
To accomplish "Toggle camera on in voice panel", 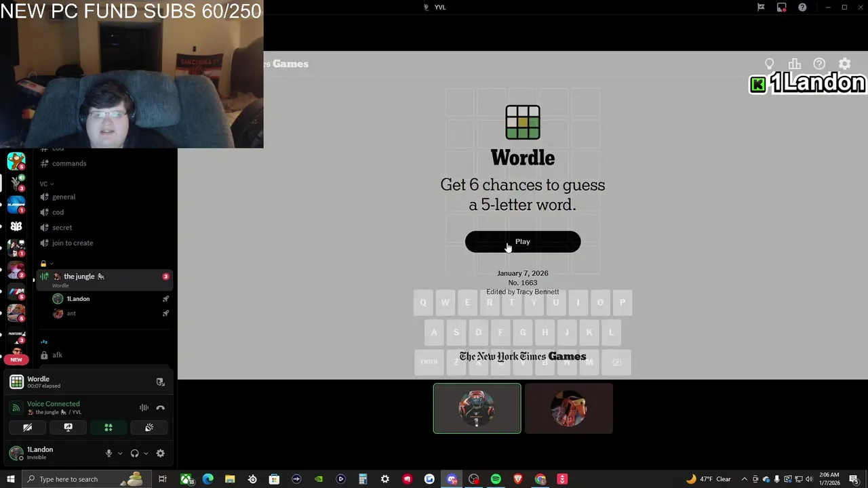I will pyautogui.click(x=28, y=428).
